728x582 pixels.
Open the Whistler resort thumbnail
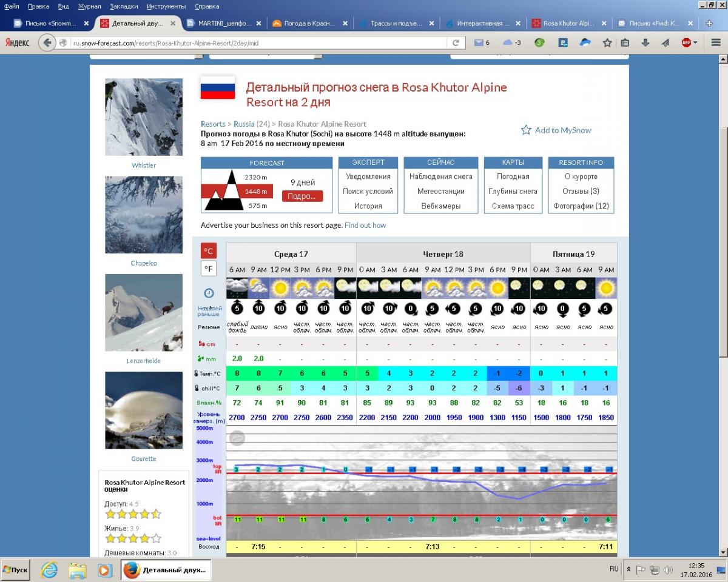coord(144,118)
